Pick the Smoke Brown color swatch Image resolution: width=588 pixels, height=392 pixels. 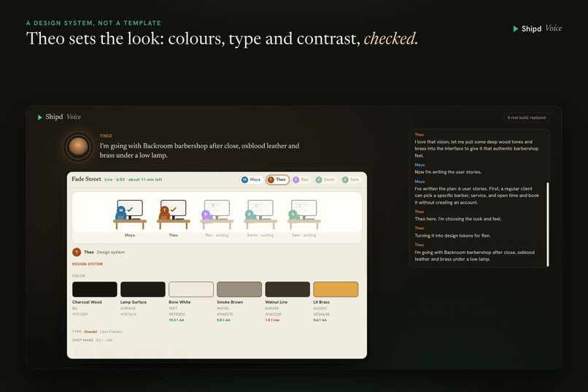[x=239, y=289]
